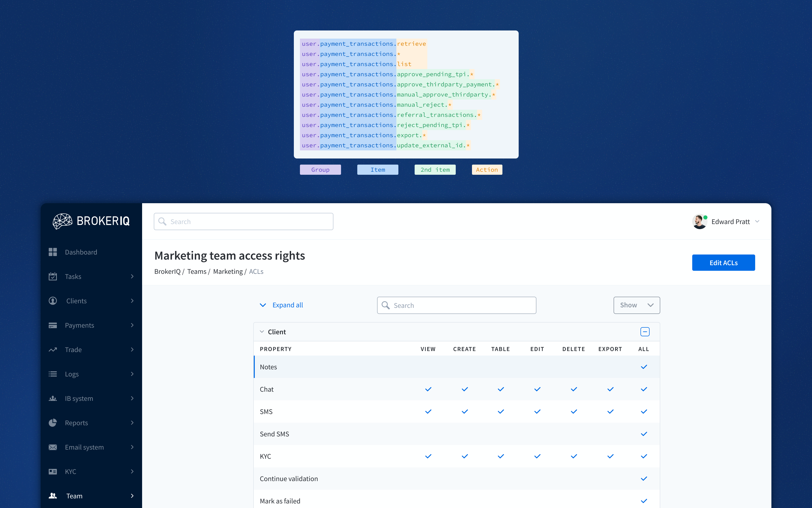812x508 pixels.
Task: Expand the KYC submenu chevron
Action: (x=132, y=471)
